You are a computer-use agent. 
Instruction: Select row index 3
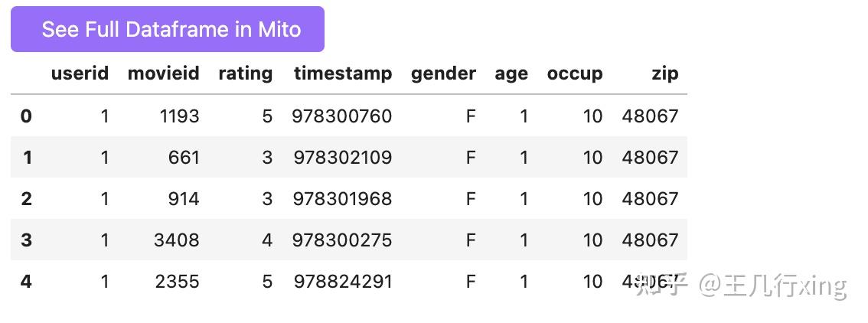pyautogui.click(x=27, y=240)
